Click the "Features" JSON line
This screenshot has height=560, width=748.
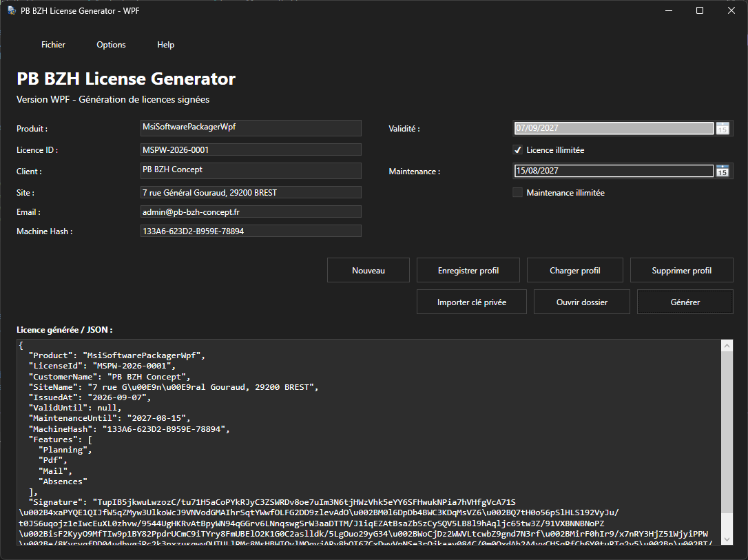pos(60,439)
